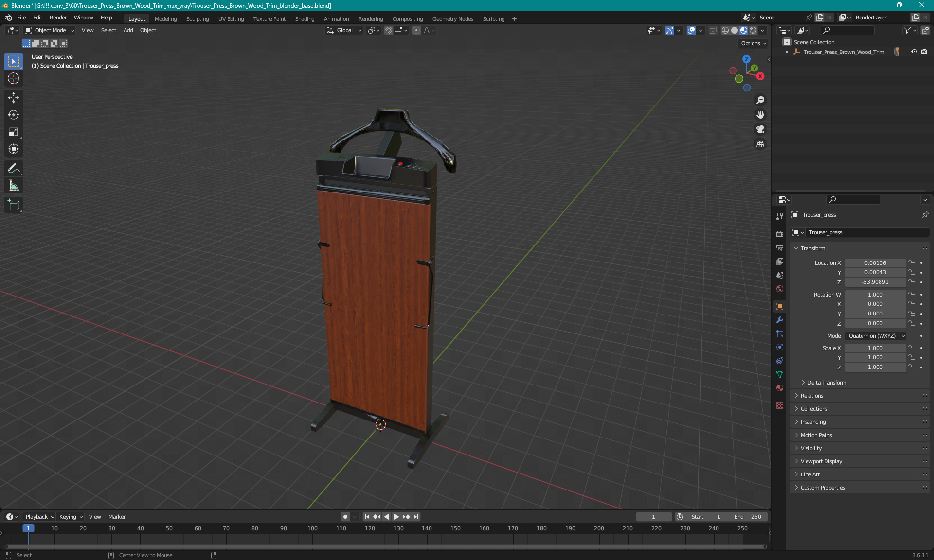Click the viewport zoom magnifier icon
Viewport: 934px width, 560px height.
[760, 100]
